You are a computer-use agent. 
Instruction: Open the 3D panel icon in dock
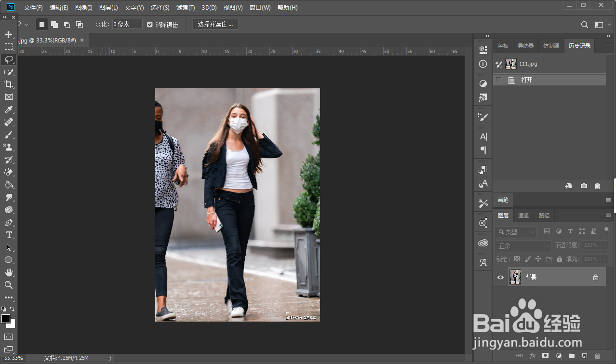[x=483, y=50]
